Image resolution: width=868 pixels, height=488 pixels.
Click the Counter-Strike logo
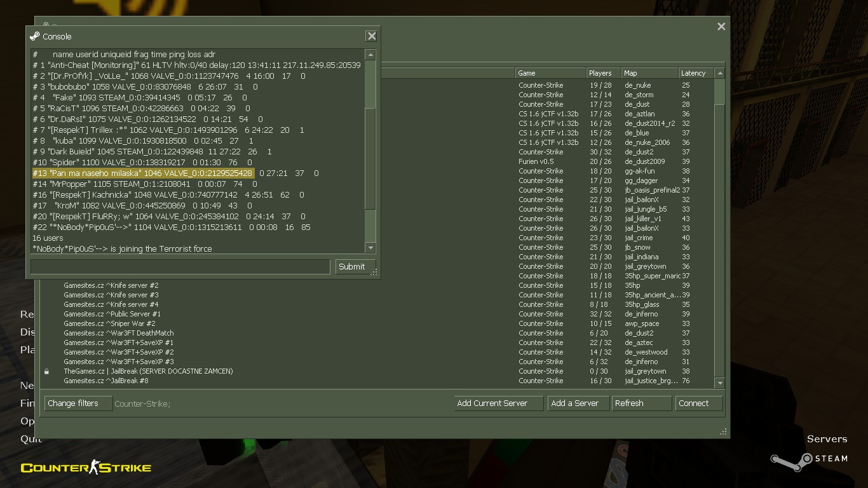(86, 468)
